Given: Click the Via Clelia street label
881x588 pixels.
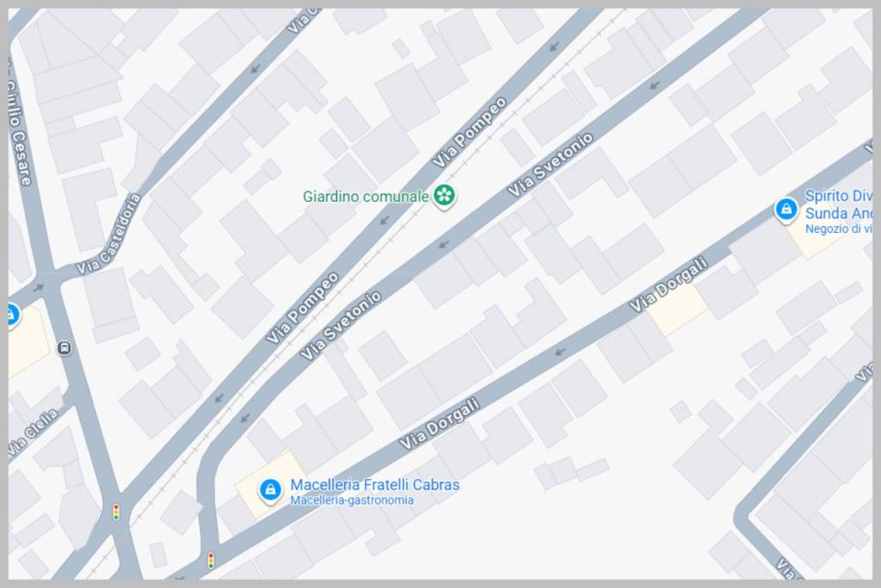Looking at the screenshot, I should click(34, 432).
